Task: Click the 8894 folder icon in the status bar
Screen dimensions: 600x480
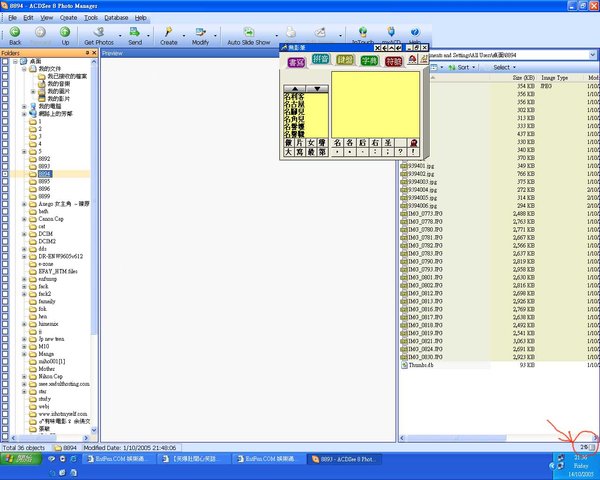Action: tap(58, 447)
